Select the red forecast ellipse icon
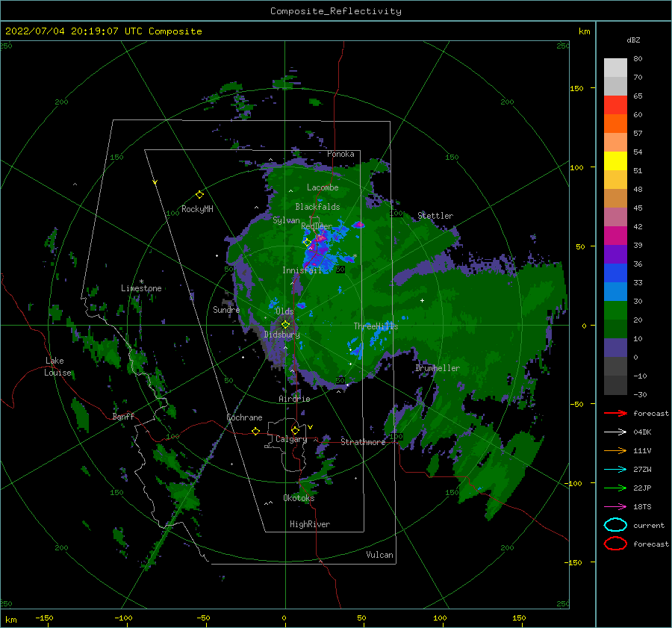 click(615, 544)
